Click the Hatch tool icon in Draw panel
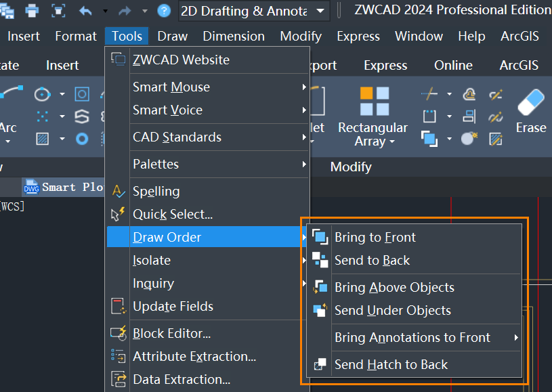552x392 pixels. pyautogui.click(x=42, y=139)
